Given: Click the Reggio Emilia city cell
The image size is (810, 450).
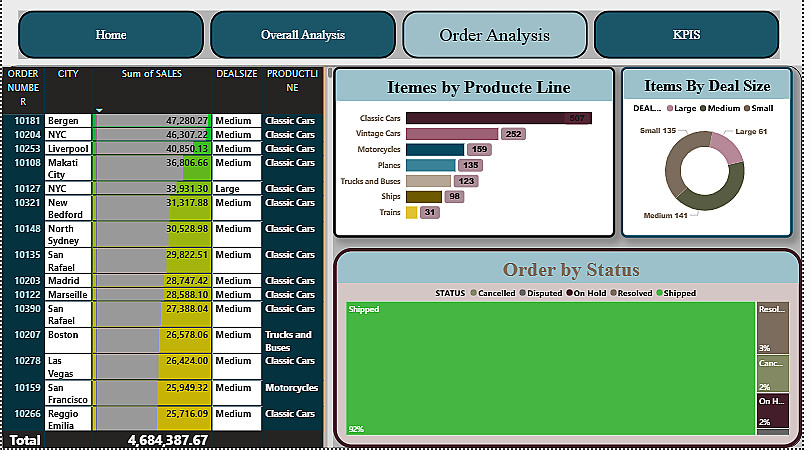Looking at the screenshot, I should [x=68, y=419].
